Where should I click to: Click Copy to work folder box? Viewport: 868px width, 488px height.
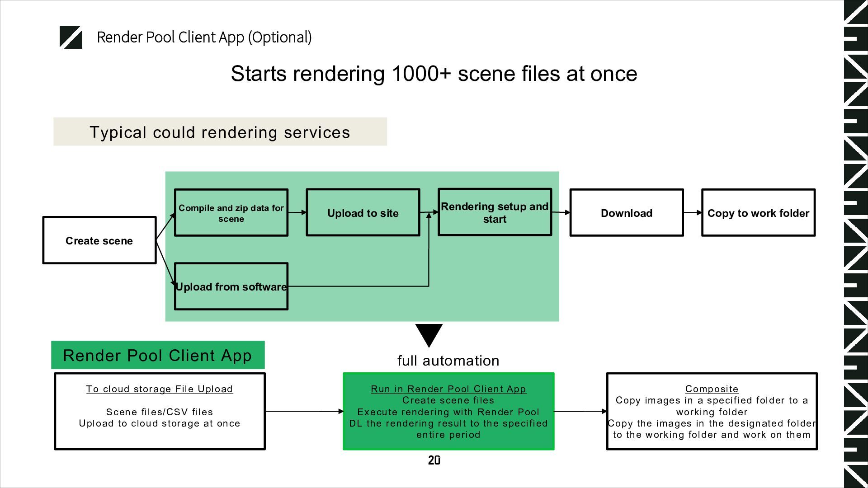(758, 213)
